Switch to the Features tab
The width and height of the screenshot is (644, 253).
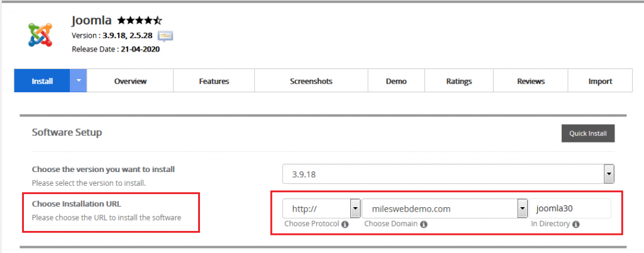214,81
